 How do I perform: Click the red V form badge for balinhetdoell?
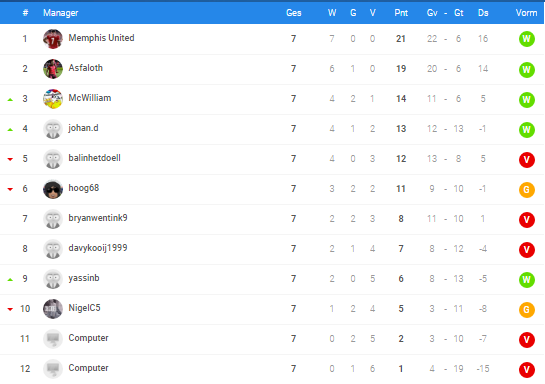527,160
